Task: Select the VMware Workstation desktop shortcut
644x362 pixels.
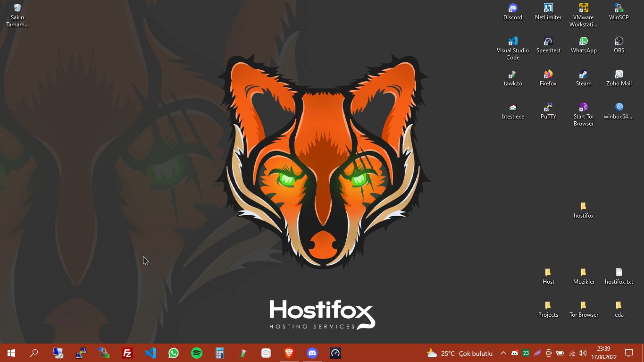Action: (584, 16)
